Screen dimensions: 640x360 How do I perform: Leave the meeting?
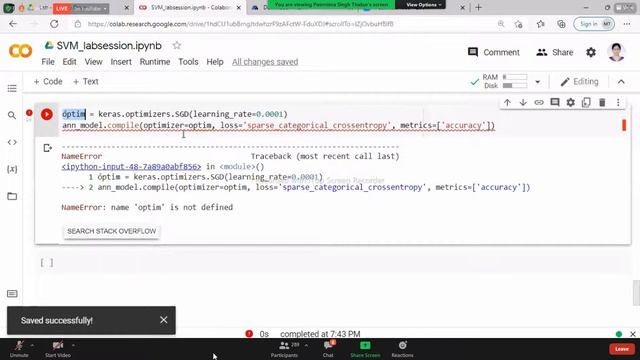[x=622, y=349]
